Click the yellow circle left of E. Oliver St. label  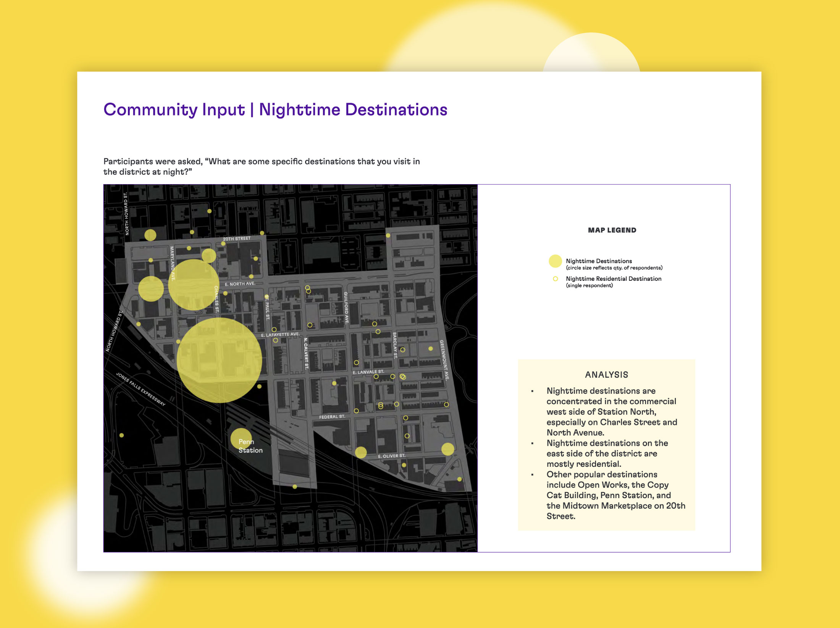point(361,452)
